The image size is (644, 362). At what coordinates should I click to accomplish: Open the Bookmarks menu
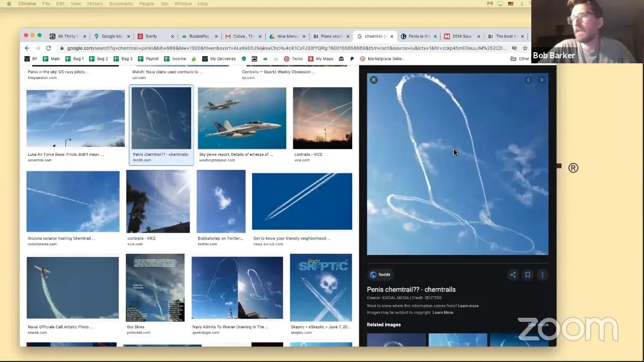point(121,4)
